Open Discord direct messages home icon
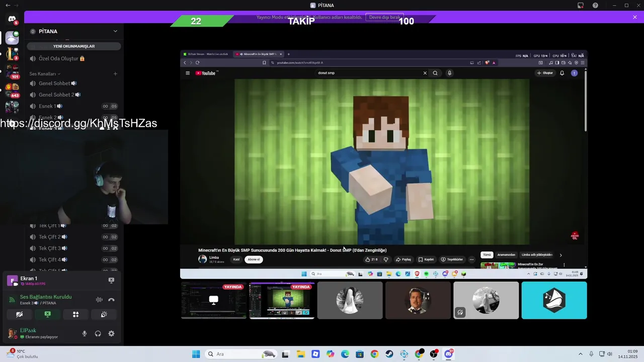 tap(12, 19)
